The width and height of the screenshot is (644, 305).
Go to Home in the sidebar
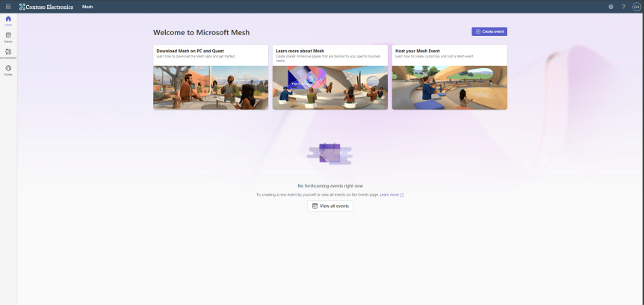click(x=8, y=21)
